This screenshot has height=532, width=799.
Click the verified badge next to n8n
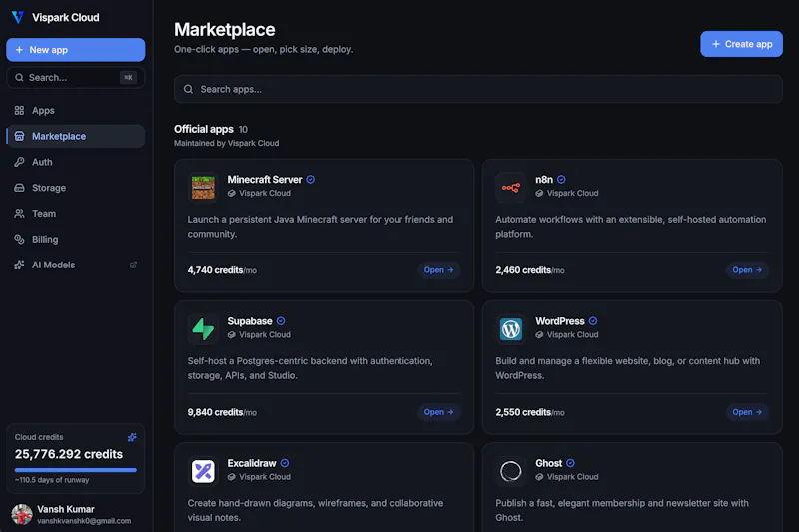pyautogui.click(x=561, y=180)
